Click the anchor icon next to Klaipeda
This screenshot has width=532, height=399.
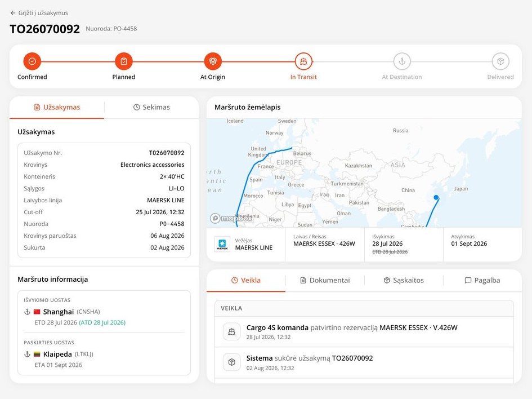tap(28, 354)
